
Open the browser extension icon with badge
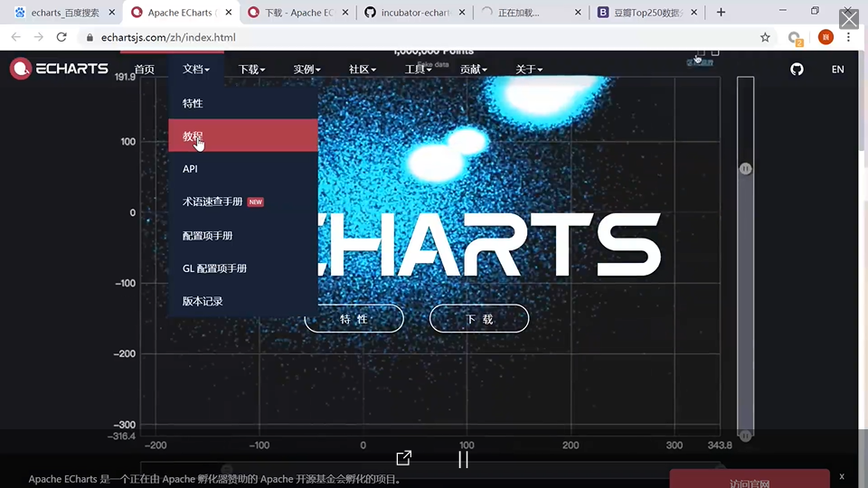click(796, 38)
